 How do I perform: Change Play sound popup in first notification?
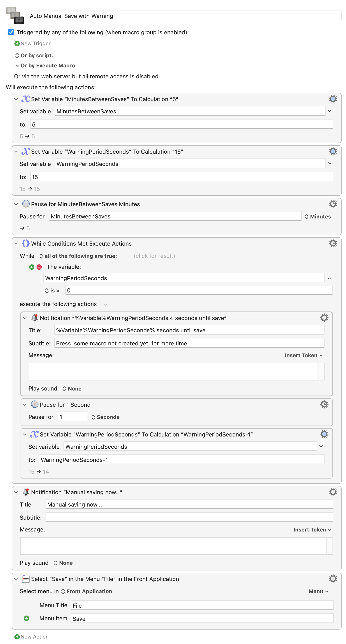click(x=72, y=389)
